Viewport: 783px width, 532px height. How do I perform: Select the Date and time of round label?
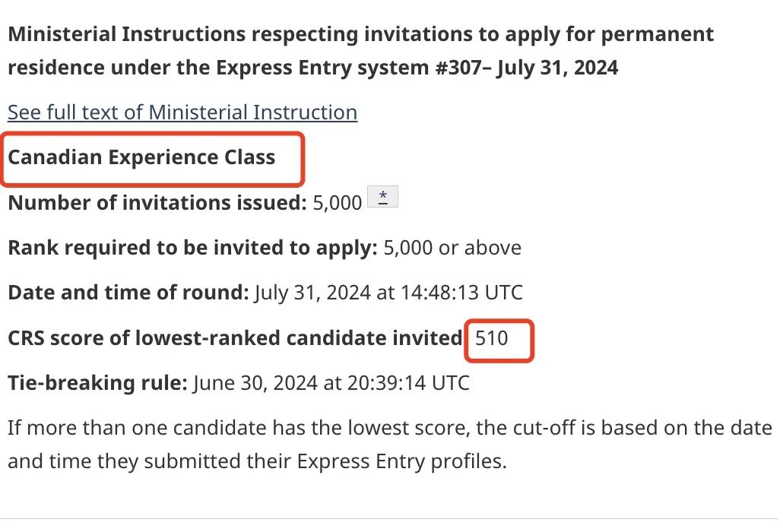pos(128,293)
